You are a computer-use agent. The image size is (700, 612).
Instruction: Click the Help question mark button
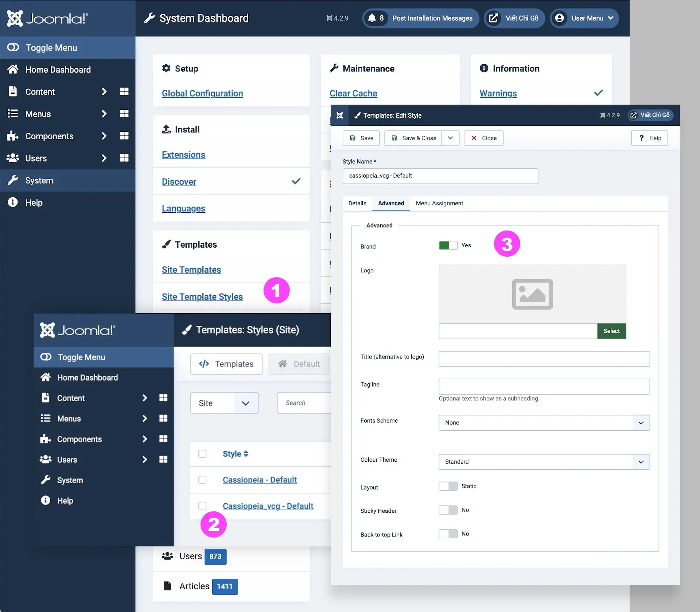pyautogui.click(x=649, y=138)
